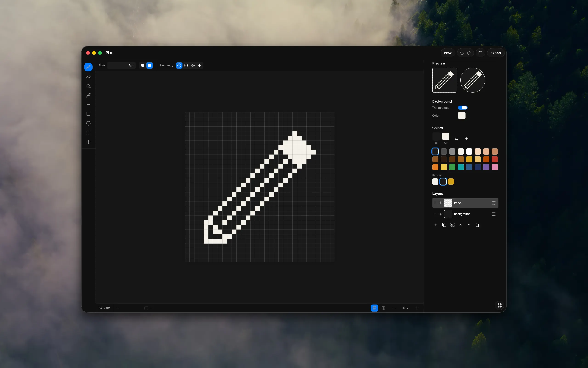Enable horizontal mirror symmetry

[x=186, y=66]
